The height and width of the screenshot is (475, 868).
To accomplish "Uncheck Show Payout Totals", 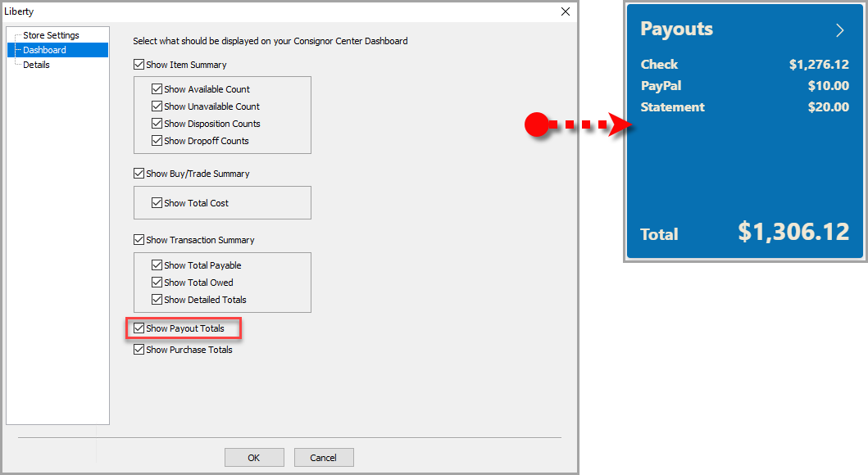I will 139,328.
